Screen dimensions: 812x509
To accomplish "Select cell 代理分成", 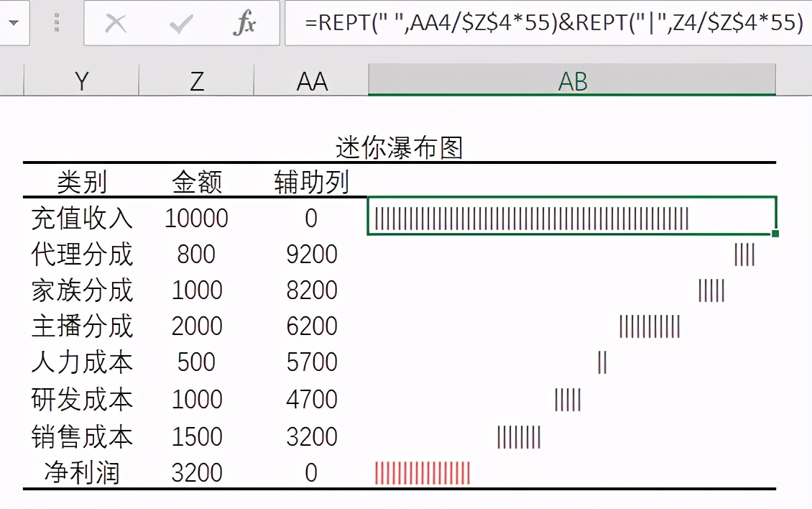I will point(82,254).
